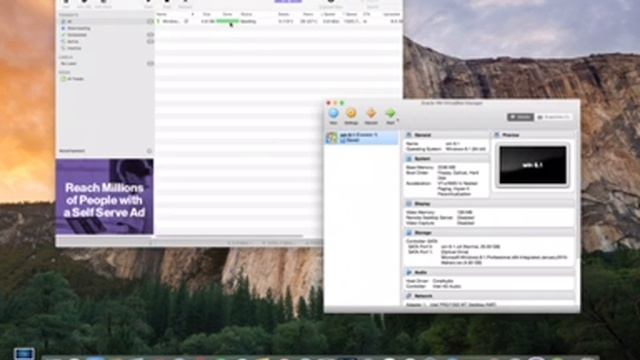This screenshot has width=640, height=360.
Task: Select the Windows torrent name
Action: pyautogui.click(x=171, y=21)
